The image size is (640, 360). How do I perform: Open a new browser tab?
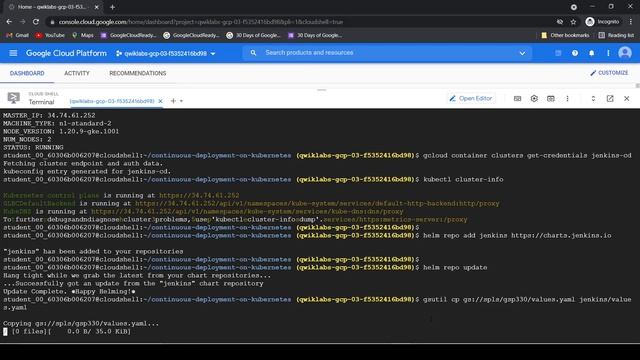click(x=112, y=7)
